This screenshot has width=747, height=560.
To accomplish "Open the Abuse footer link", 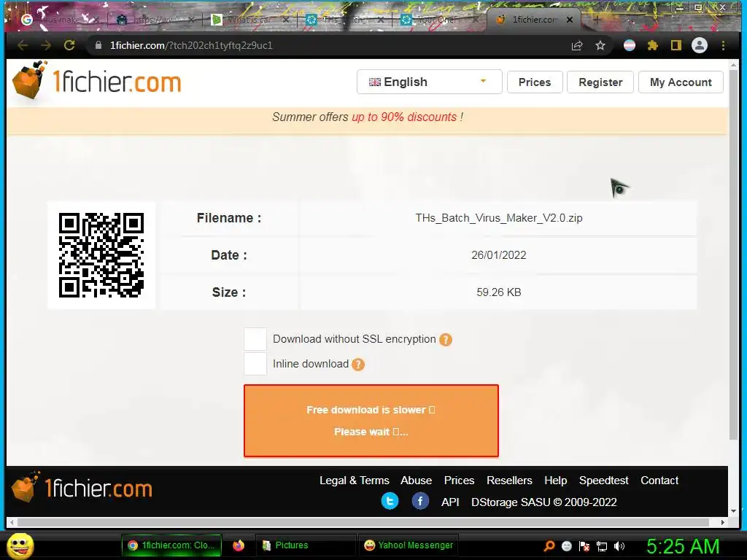I will click(416, 480).
